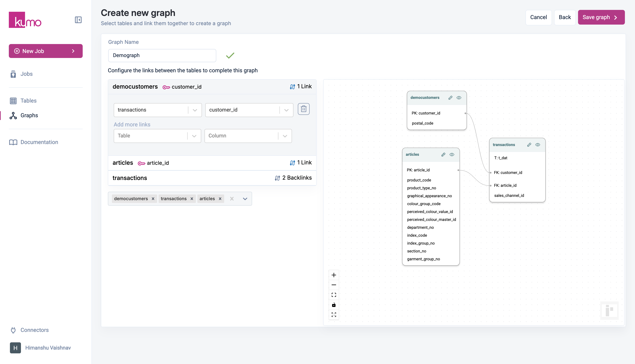
Task: Click pencil icon on transactions node
Action: [x=529, y=145]
